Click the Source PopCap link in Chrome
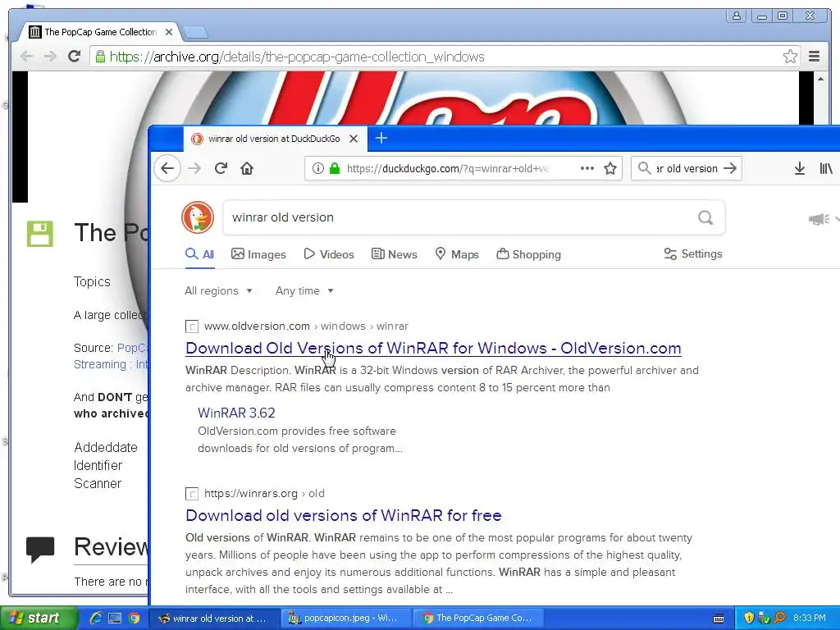Screen dimensions: 840x630 click(x=132, y=348)
